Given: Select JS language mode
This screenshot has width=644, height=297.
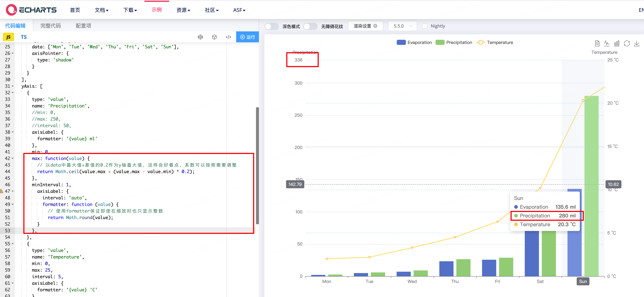Looking at the screenshot, I should tap(8, 37).
